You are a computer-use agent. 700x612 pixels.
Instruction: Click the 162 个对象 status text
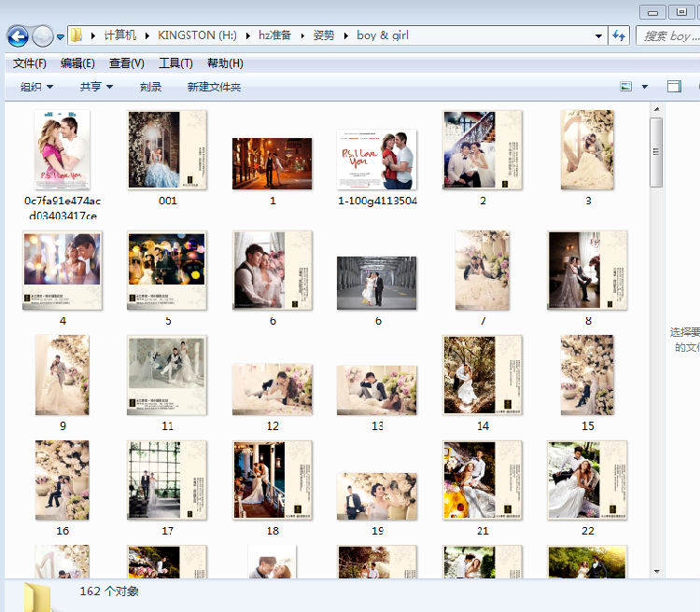tap(109, 591)
